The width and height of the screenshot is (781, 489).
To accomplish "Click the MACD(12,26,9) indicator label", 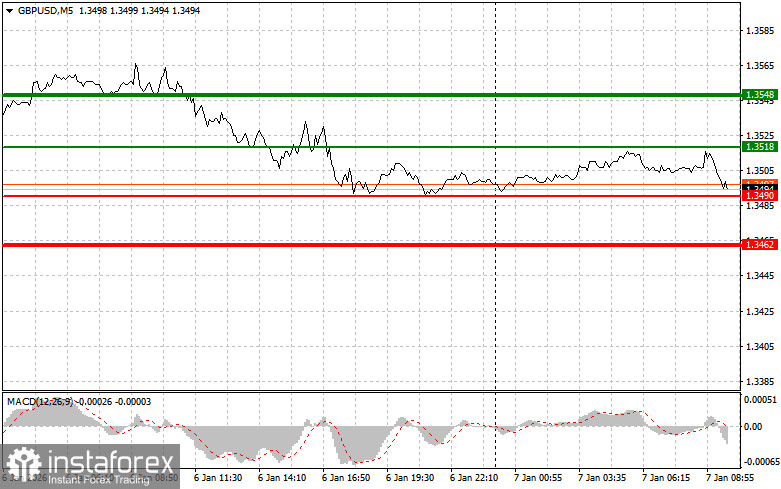I will click(x=39, y=401).
